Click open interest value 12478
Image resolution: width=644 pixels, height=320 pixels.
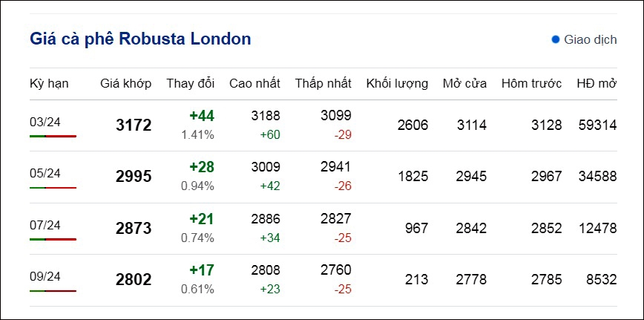[597, 228]
